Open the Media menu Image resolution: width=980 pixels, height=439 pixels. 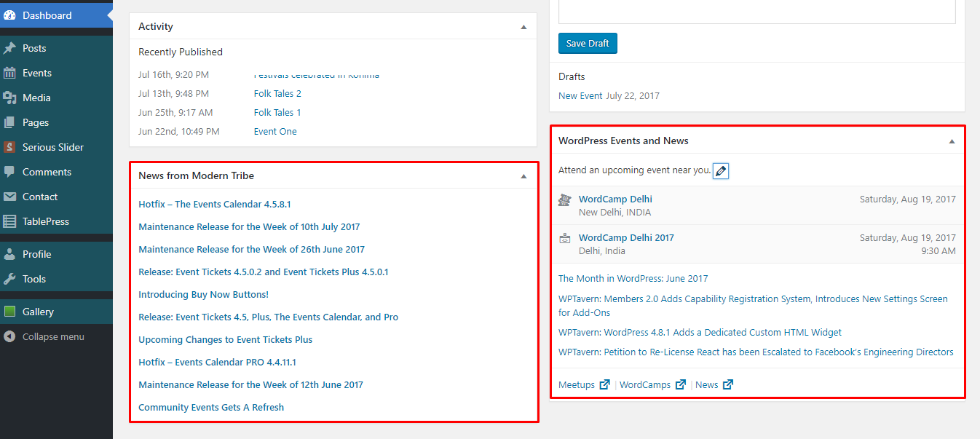pyautogui.click(x=56, y=98)
